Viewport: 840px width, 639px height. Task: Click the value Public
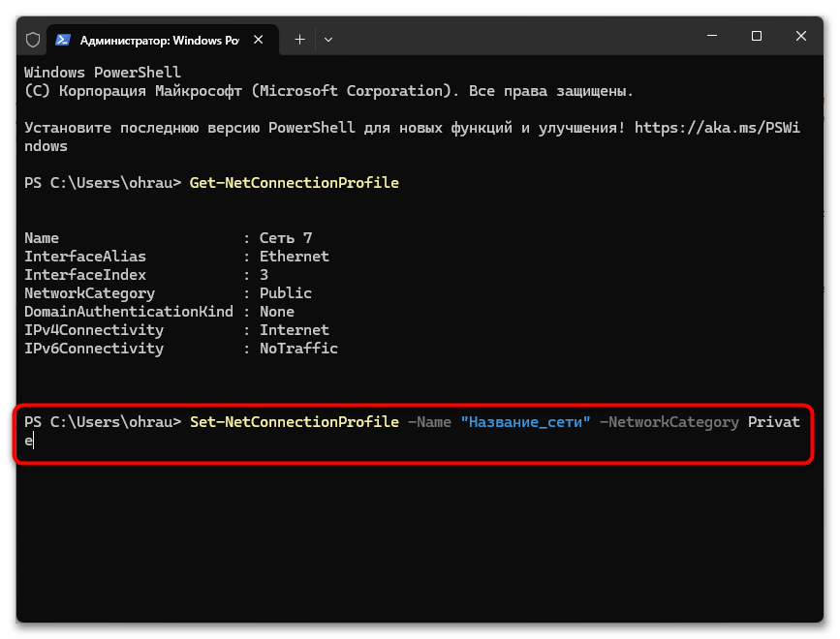(x=286, y=292)
